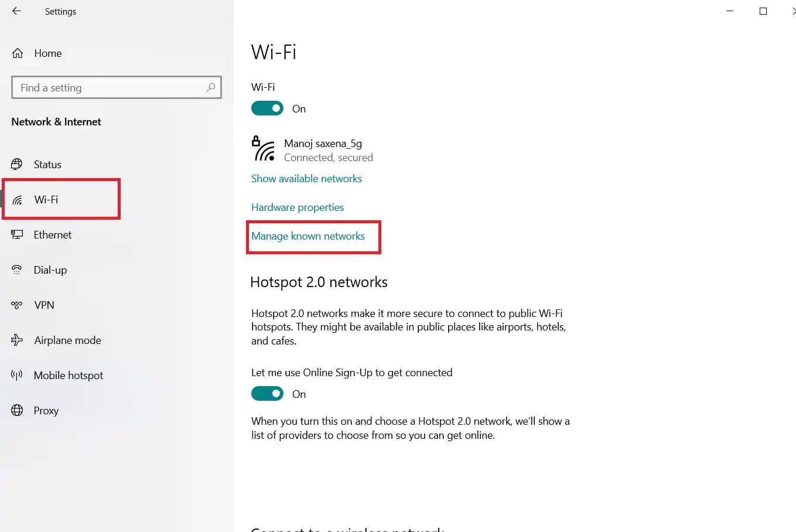This screenshot has width=796, height=532.
Task: Click the Proxy globe icon
Action: pos(17,411)
